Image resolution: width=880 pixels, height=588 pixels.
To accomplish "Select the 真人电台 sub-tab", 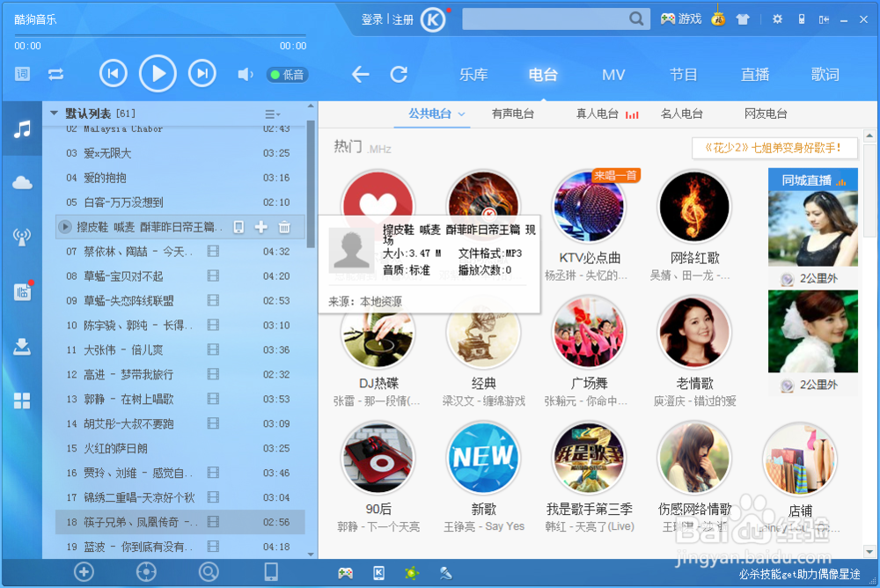I will (598, 114).
